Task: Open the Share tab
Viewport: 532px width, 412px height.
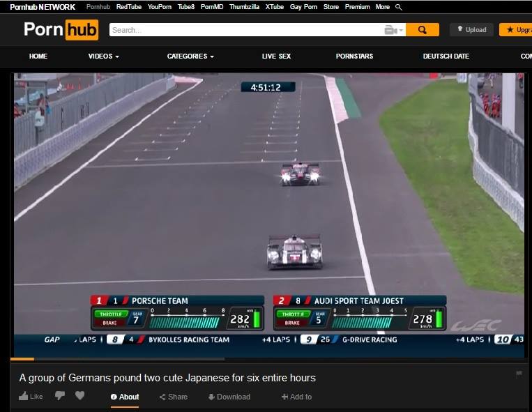Action: point(174,397)
